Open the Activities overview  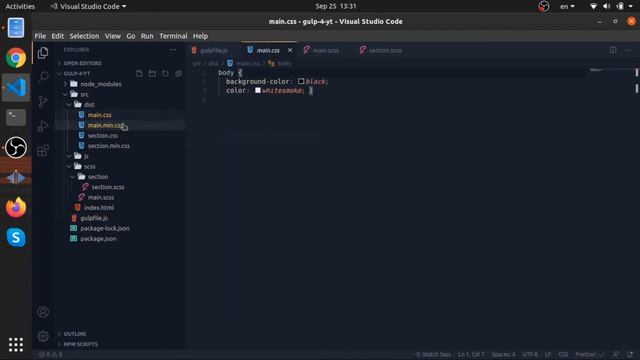(x=20, y=6)
